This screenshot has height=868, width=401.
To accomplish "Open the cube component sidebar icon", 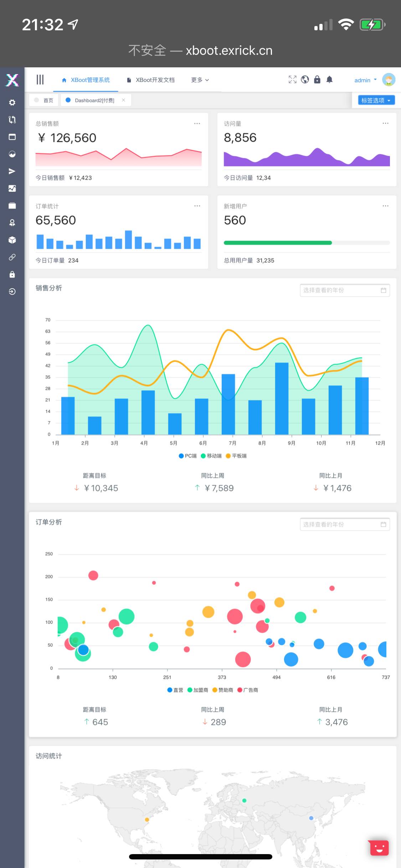I will 12,240.
